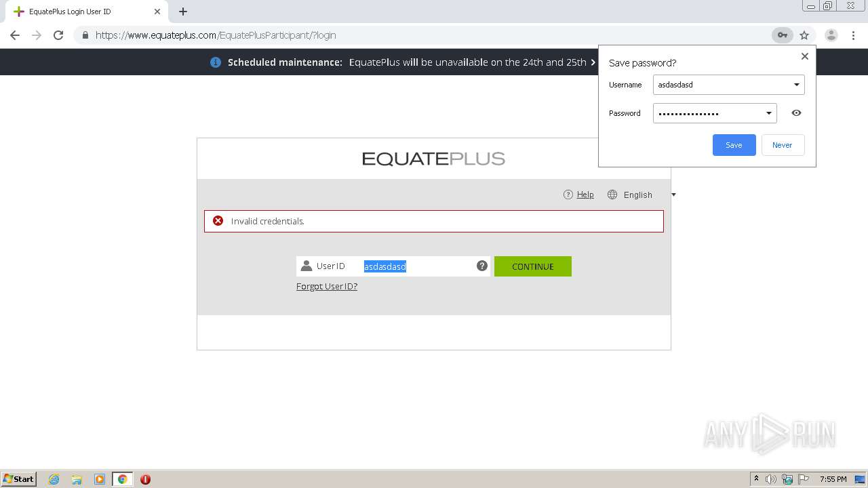Image resolution: width=868 pixels, height=488 pixels.
Task: Select the EquatePlus Login User ID tab
Action: 87,12
